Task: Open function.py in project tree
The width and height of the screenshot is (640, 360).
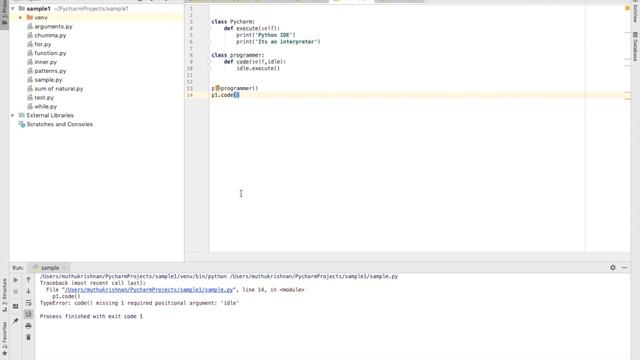Action: (50, 53)
